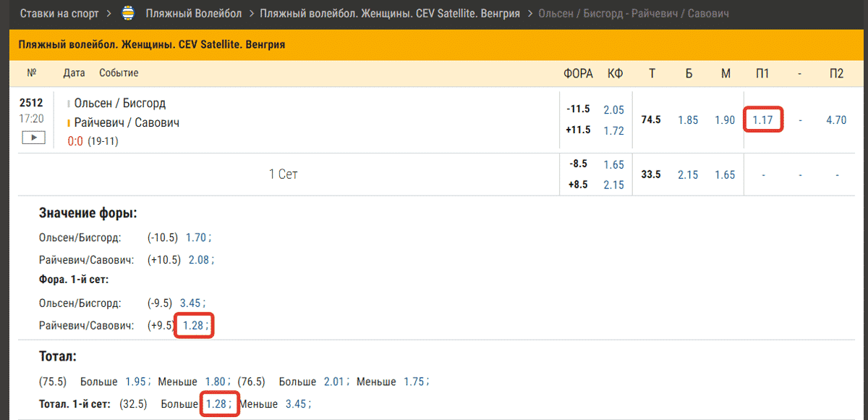Pick handicap +11.5 odds 1.72
868x420 pixels.
coord(613,130)
